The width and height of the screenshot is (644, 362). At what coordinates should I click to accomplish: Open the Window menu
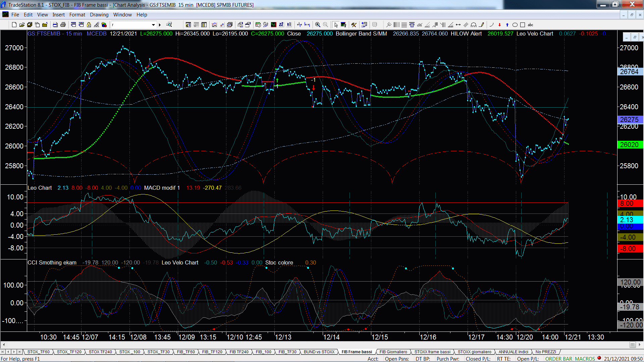pos(122,15)
